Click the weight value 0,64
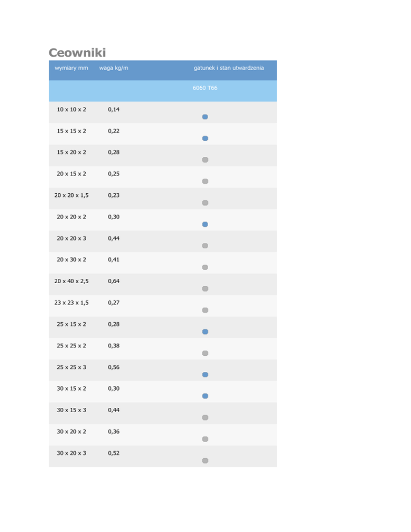411x532 pixels. (x=113, y=282)
